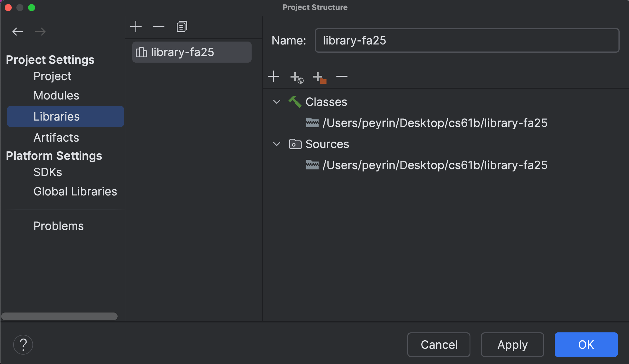Apply the library changes
629x364 pixels.
point(512,345)
